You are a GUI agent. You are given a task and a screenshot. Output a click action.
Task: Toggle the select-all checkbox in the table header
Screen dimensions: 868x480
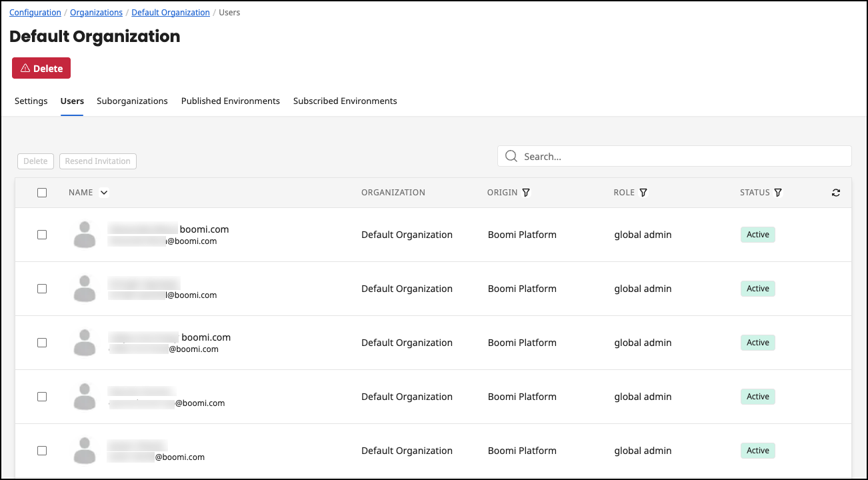[x=42, y=192]
